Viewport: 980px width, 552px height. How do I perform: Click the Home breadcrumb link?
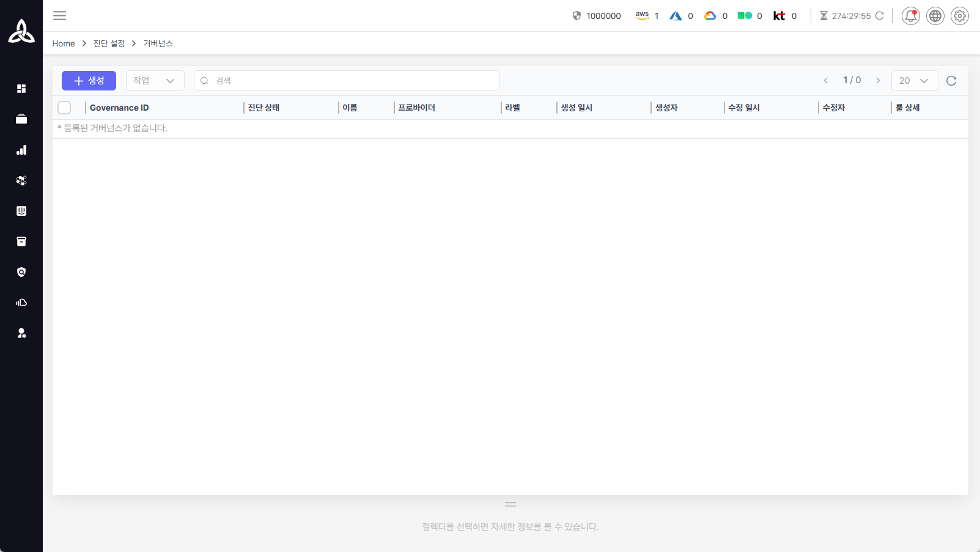pyautogui.click(x=64, y=43)
